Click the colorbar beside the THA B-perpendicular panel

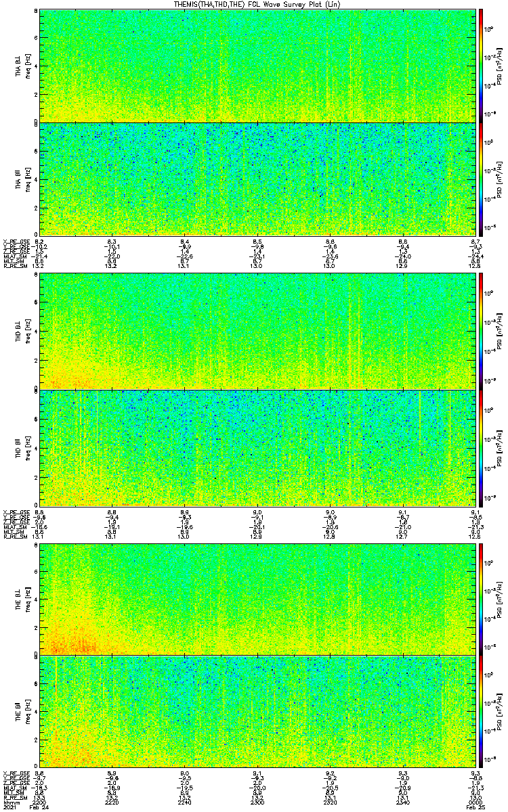482,64
